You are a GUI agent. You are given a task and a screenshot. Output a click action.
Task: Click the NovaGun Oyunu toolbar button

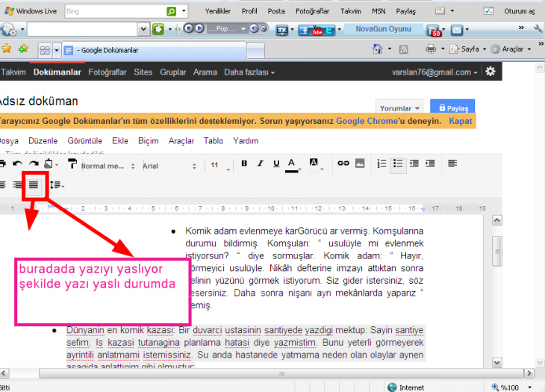point(384,29)
